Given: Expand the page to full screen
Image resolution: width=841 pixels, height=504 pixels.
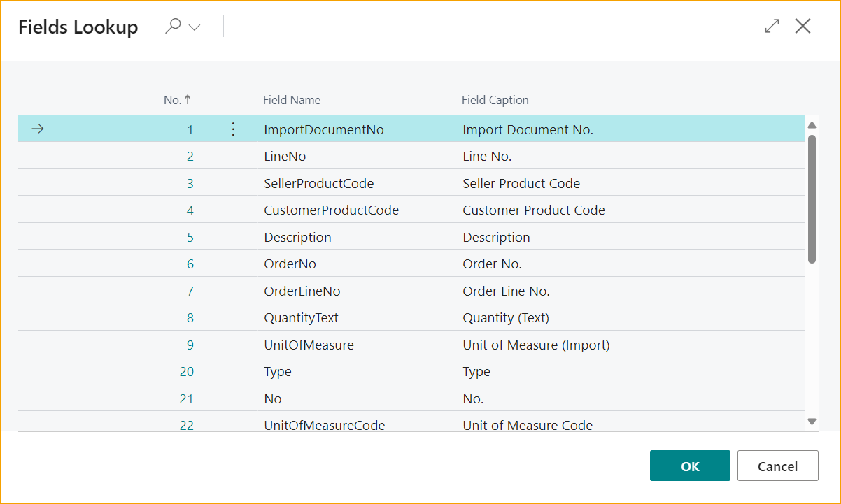Looking at the screenshot, I should click(772, 26).
